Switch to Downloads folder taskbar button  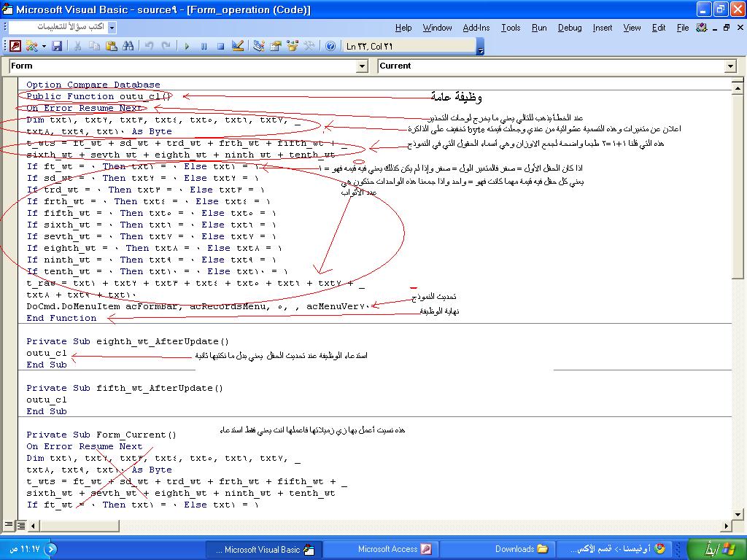(496, 549)
